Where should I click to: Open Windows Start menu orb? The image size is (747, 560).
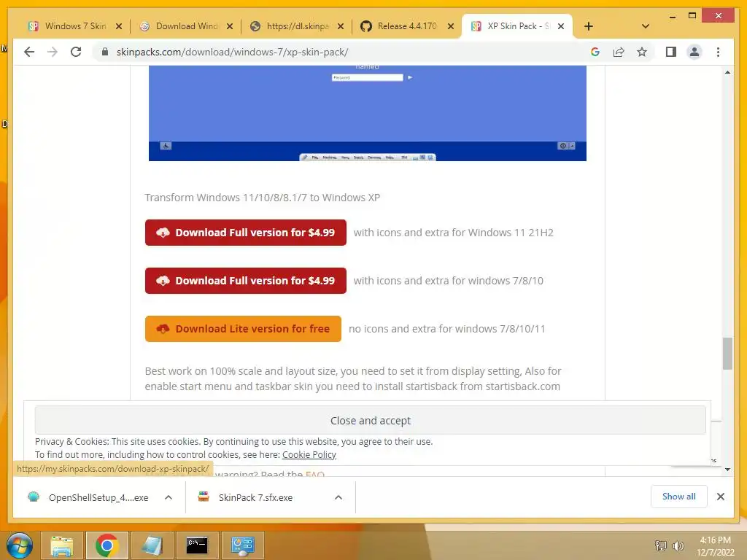click(20, 545)
